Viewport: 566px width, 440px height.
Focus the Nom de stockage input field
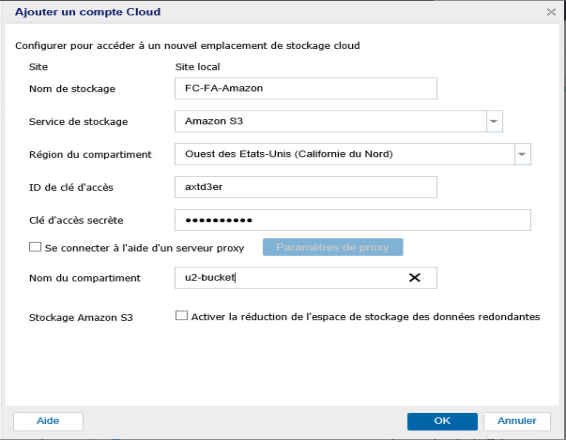[x=306, y=88]
